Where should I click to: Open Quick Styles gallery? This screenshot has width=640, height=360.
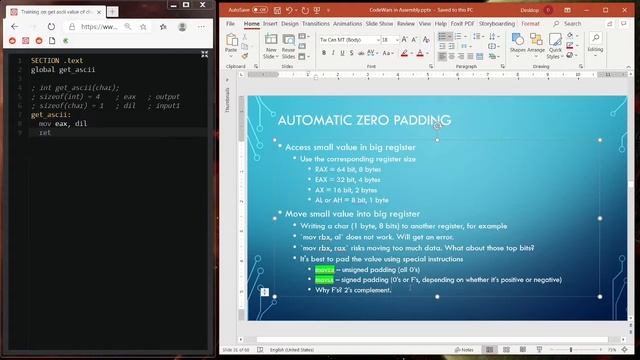[555, 46]
